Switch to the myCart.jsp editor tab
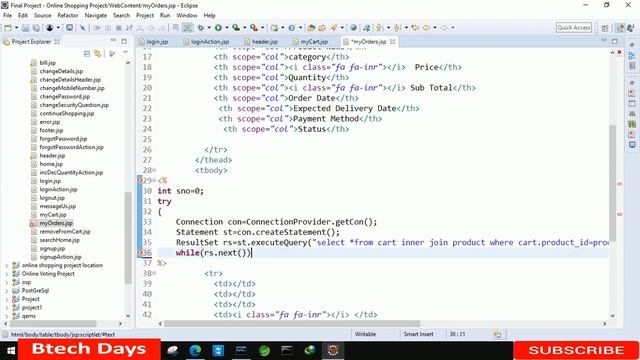Viewport: 640px width, 360px height. [311, 42]
